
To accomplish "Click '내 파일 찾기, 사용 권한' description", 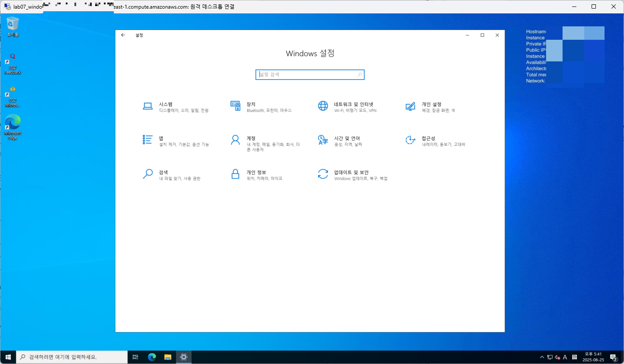I will point(180,179).
